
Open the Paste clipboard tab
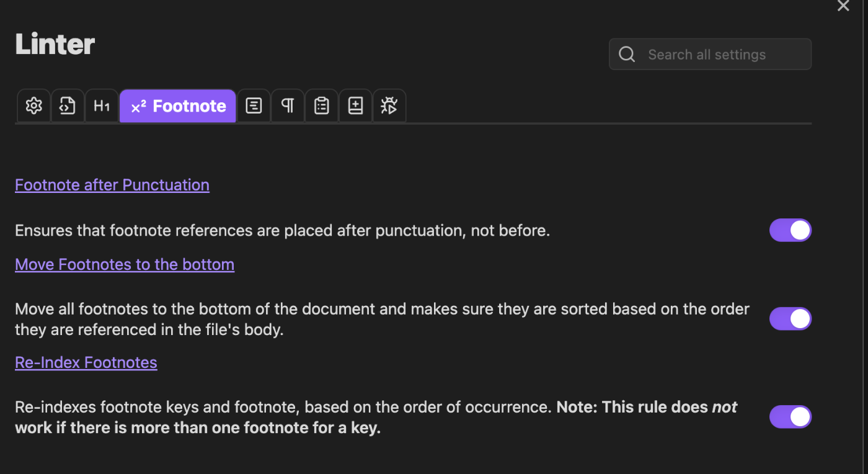(x=321, y=106)
